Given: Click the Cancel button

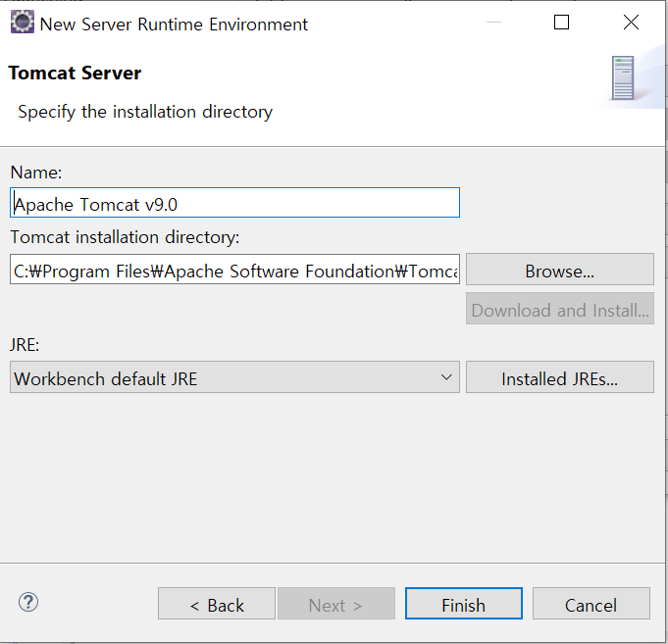Looking at the screenshot, I should 591,604.
